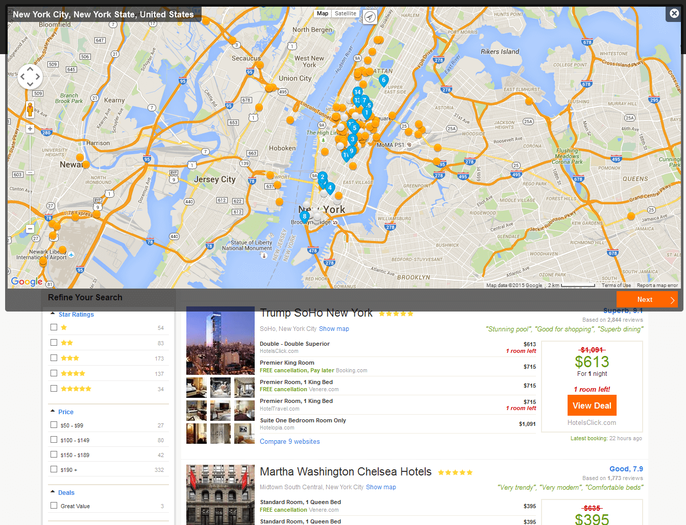The width and height of the screenshot is (686, 525).
Task: Click orange hotel dot near Secaucus
Action: point(260,65)
